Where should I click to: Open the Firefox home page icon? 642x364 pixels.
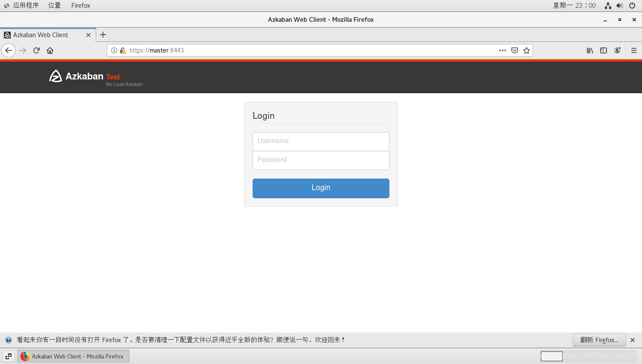[50, 50]
